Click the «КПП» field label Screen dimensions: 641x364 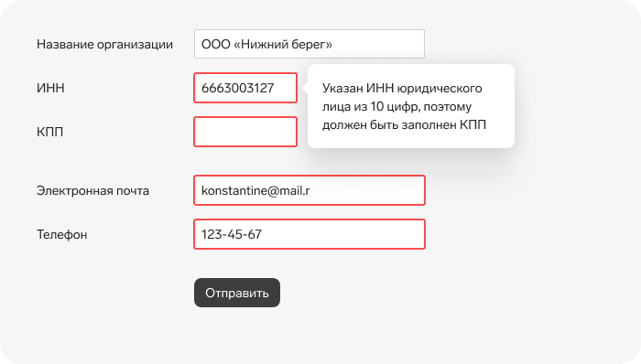click(x=49, y=133)
